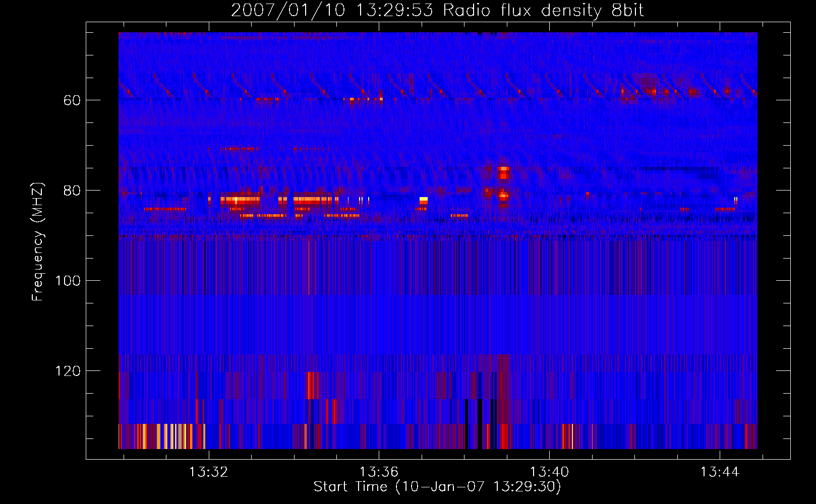Click the 120 frequency tick label
This screenshot has height=504, width=816.
[68, 371]
